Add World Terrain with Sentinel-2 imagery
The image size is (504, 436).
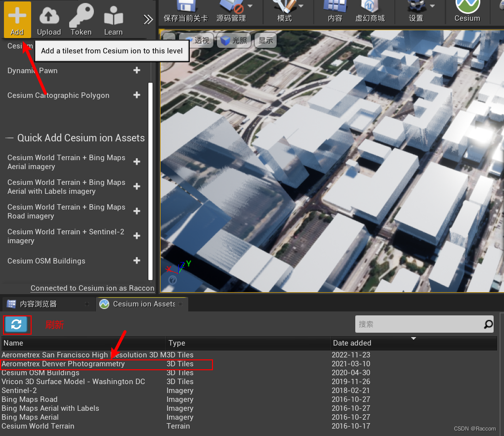tap(136, 236)
